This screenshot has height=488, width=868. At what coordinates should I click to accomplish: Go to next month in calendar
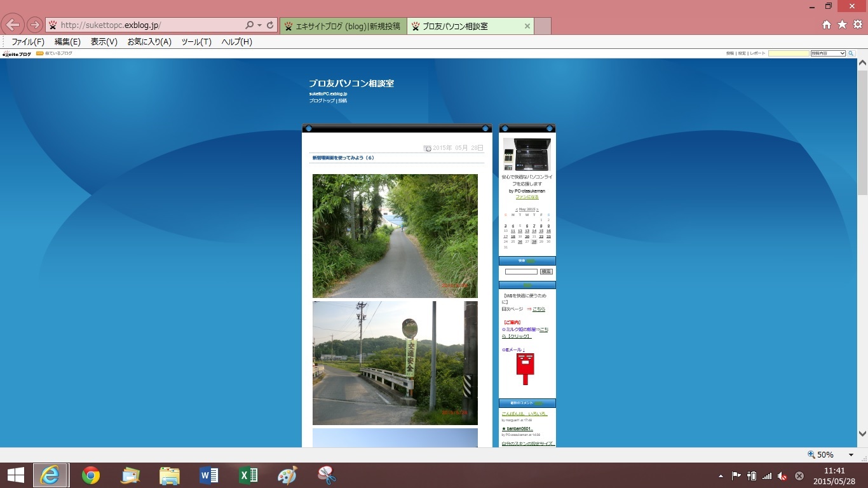coord(538,209)
